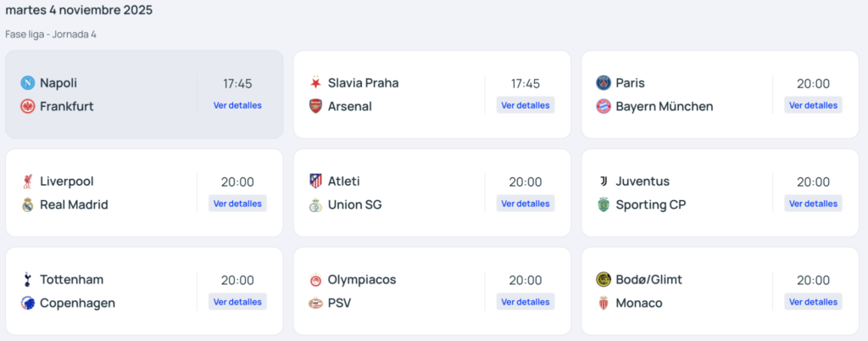Select the Copenhagen team name
868x341 pixels.
pos(77,304)
